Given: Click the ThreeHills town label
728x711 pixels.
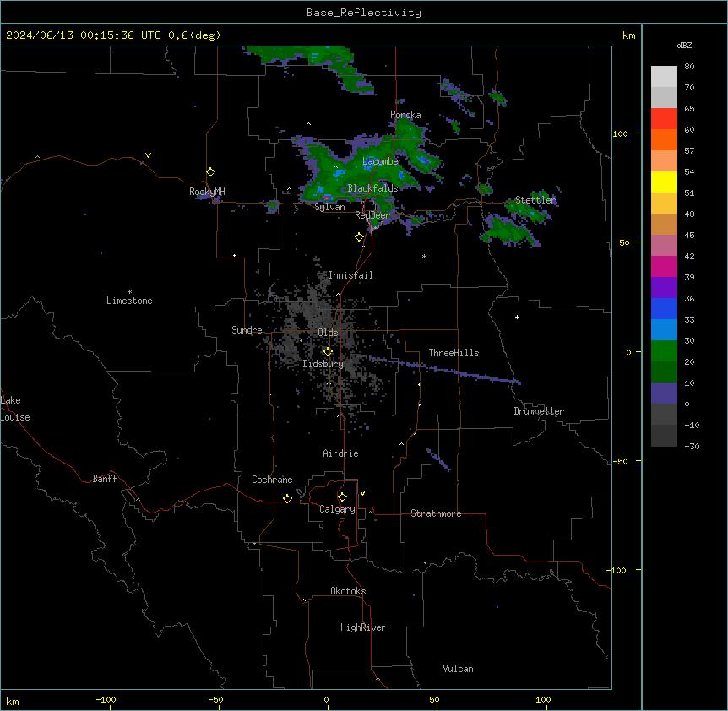Looking at the screenshot, I should (x=454, y=353).
